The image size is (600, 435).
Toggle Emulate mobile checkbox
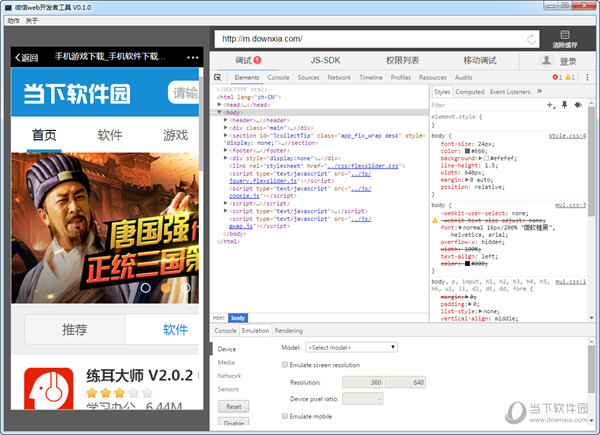[x=285, y=416]
